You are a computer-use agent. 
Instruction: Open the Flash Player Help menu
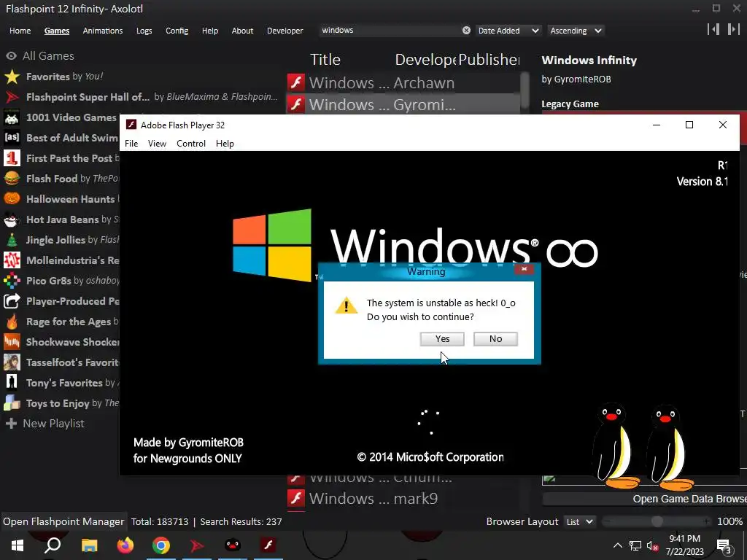(225, 144)
